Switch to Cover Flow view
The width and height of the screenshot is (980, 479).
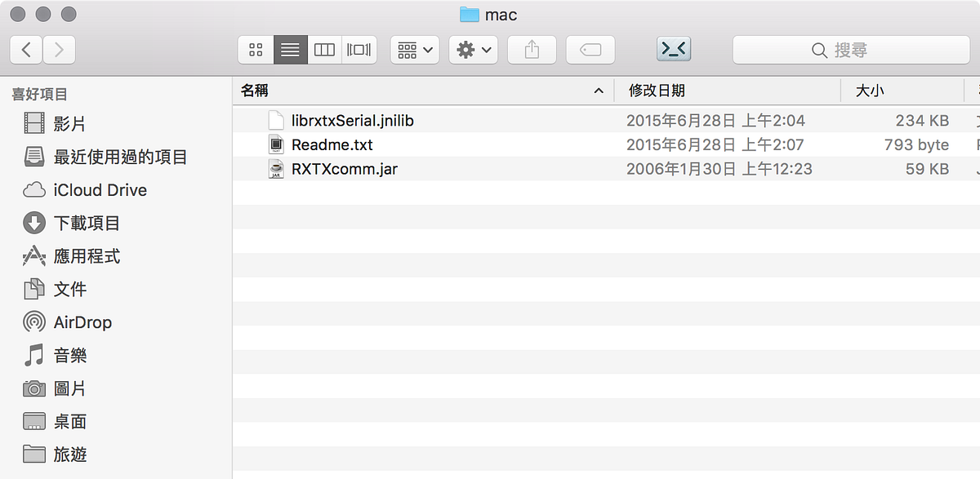click(x=358, y=49)
